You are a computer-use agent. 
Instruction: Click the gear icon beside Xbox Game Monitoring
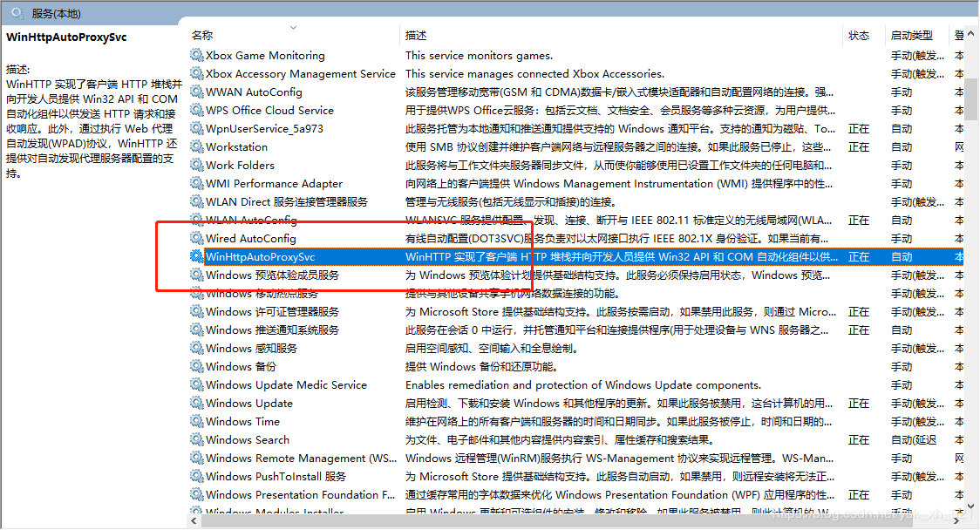coord(196,56)
